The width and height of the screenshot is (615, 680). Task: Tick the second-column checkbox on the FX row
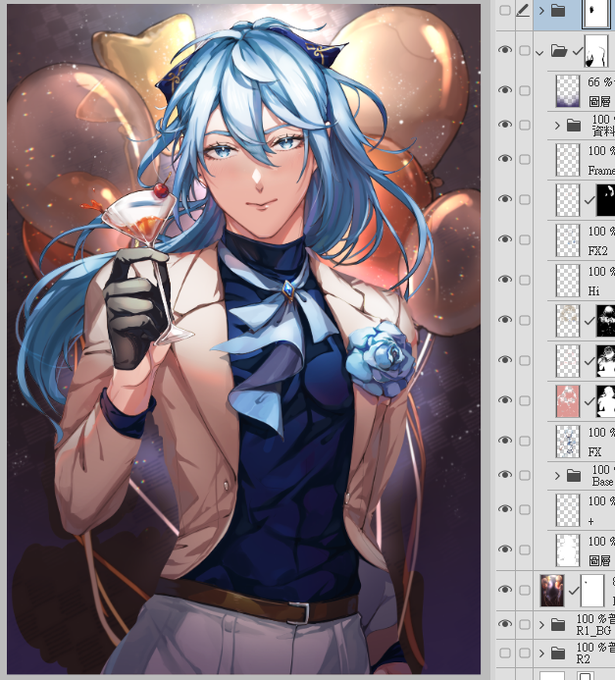[x=525, y=441]
